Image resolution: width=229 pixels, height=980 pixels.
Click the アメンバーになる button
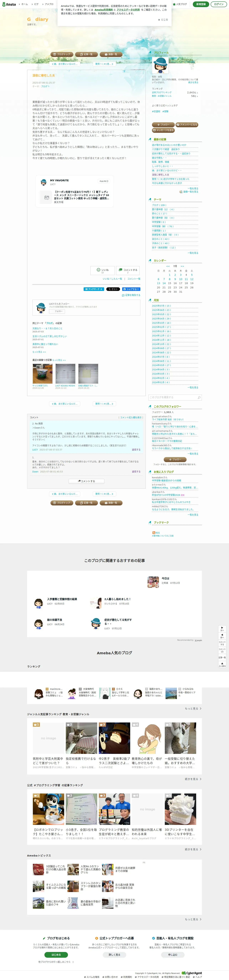tap(187, 124)
